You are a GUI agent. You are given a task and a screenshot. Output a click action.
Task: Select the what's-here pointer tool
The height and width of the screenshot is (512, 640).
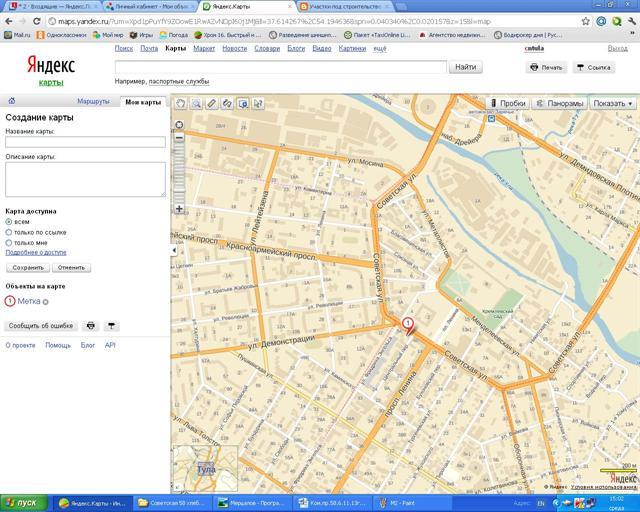[x=258, y=104]
